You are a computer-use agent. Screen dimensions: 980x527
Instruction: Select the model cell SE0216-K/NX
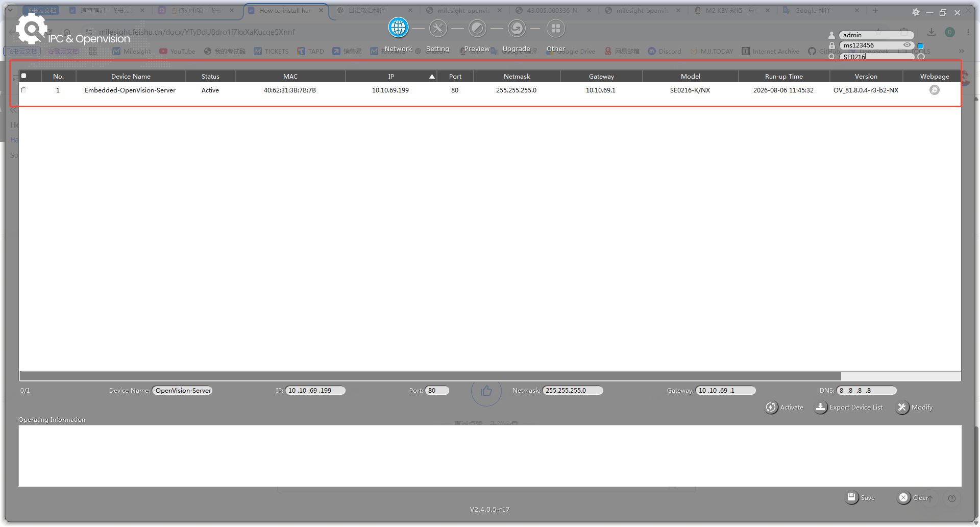690,90
